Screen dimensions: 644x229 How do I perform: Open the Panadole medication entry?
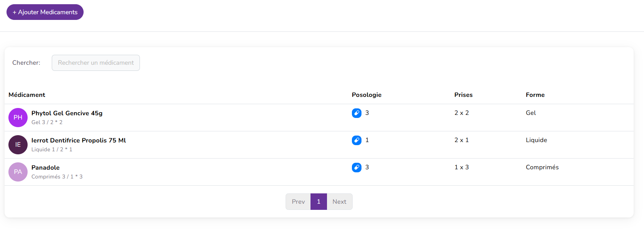pyautogui.click(x=46, y=168)
